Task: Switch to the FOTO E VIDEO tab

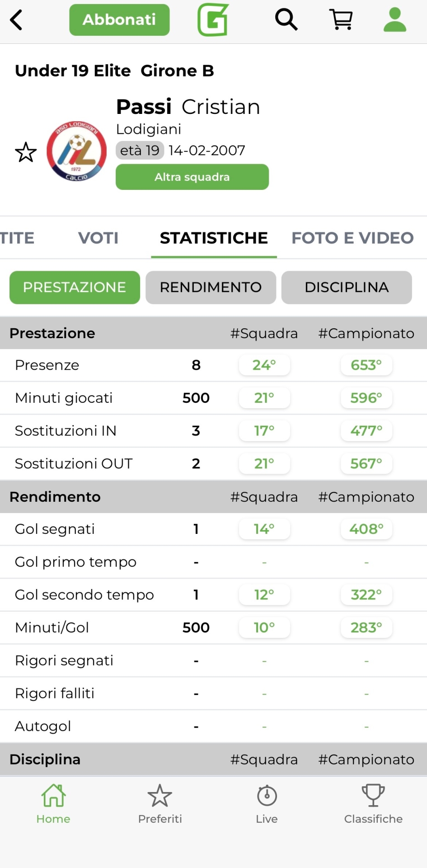Action: (352, 238)
